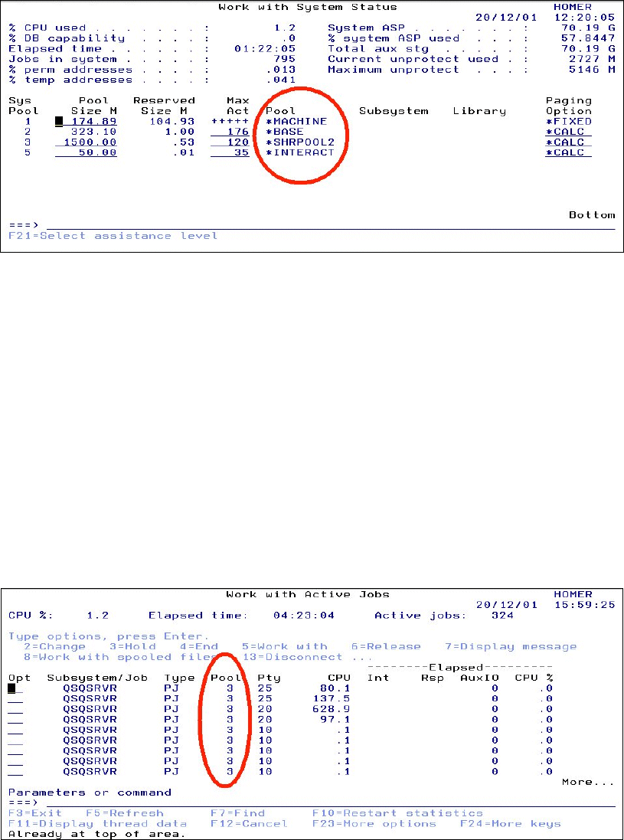Click Active jobs count 324

tap(502, 616)
